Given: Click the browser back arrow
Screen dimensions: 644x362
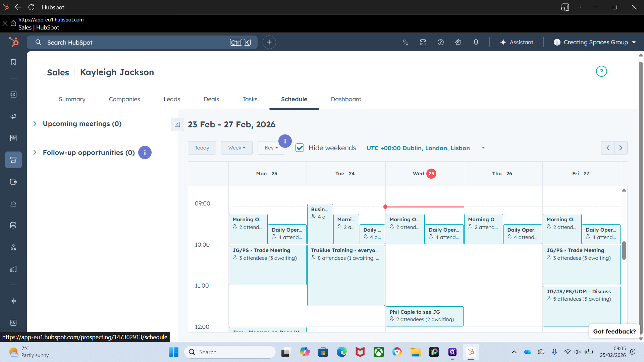Looking at the screenshot, I should [18, 7].
